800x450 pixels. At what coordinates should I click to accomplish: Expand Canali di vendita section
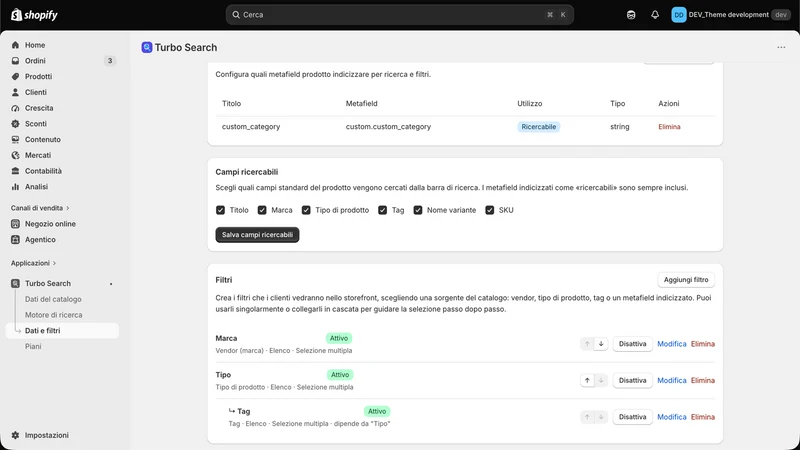point(40,208)
